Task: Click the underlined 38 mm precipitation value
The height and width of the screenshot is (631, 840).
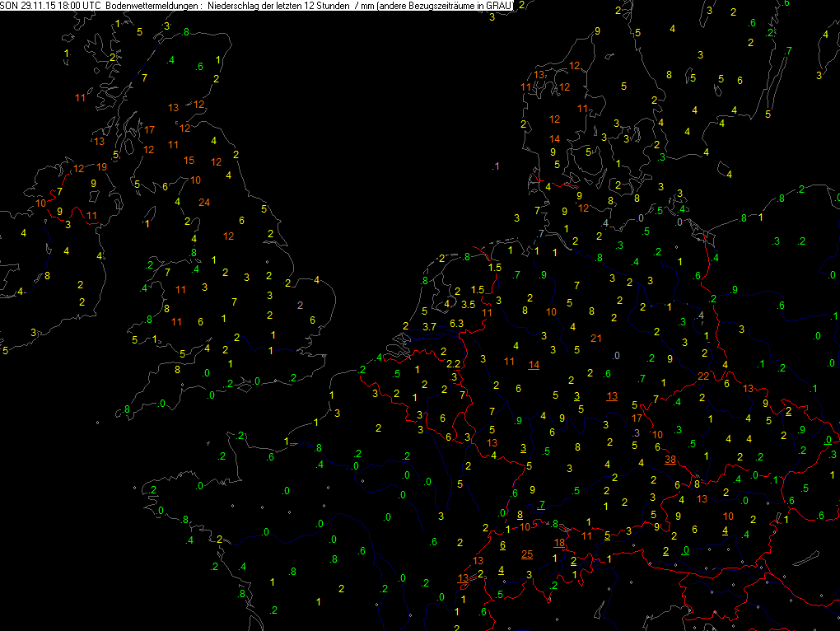Action: coord(670,460)
